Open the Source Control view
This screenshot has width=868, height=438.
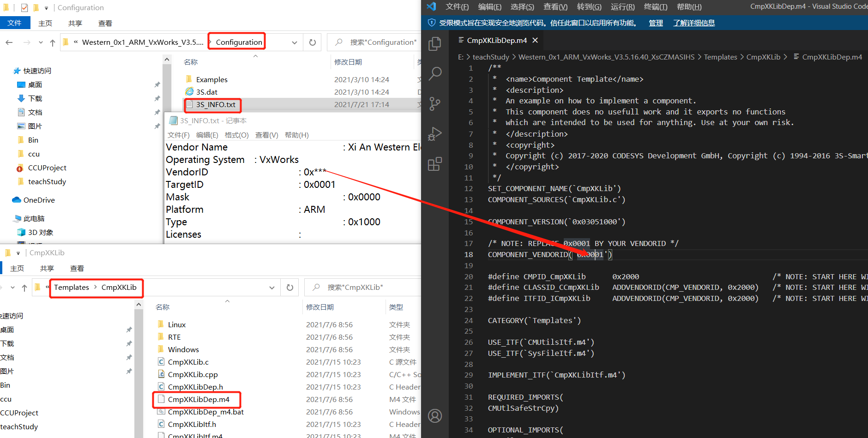[x=435, y=103]
